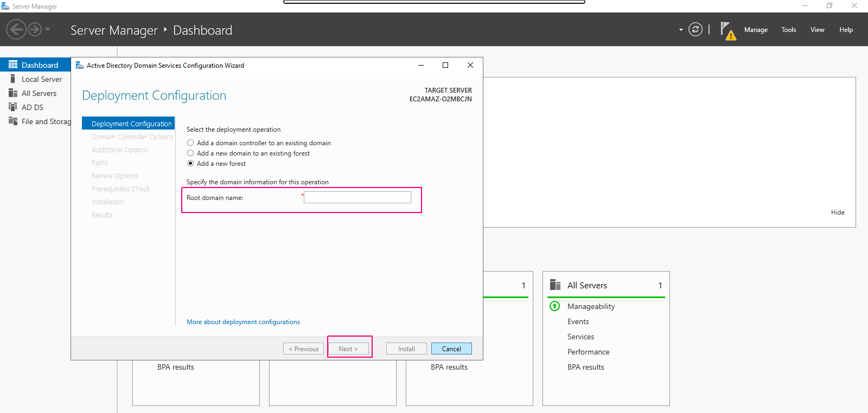Close the configuration wizard window
The width and height of the screenshot is (868, 413).
[470, 65]
